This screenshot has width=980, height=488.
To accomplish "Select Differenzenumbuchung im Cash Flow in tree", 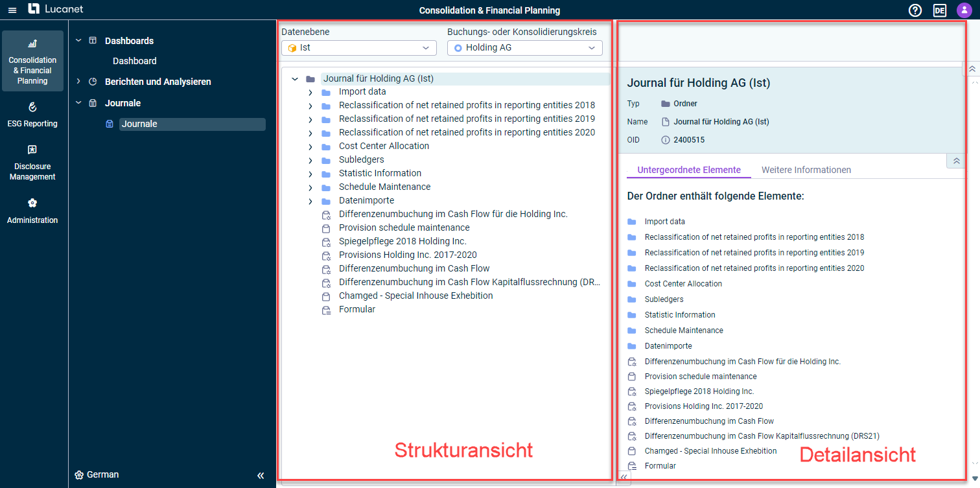I will click(x=414, y=268).
